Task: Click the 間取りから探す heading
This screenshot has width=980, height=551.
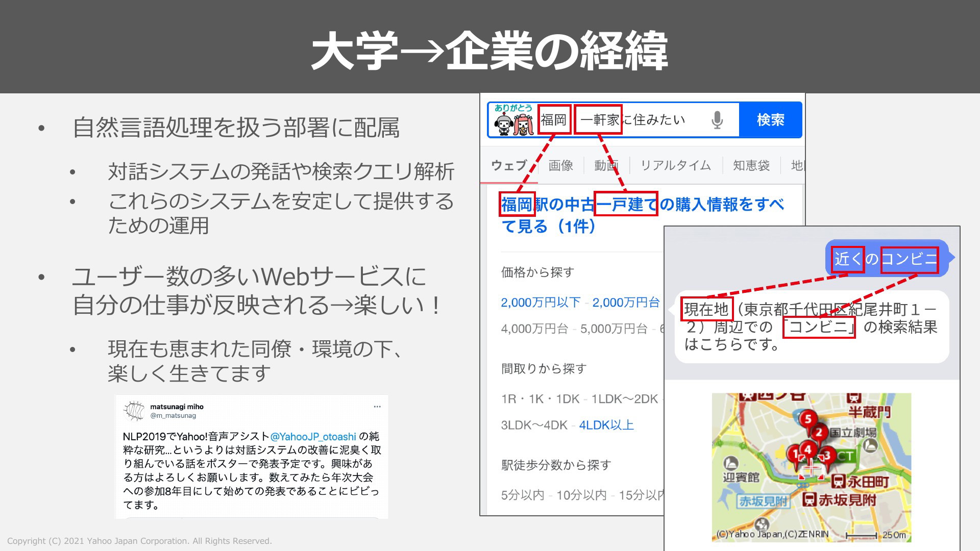Action: click(x=544, y=368)
